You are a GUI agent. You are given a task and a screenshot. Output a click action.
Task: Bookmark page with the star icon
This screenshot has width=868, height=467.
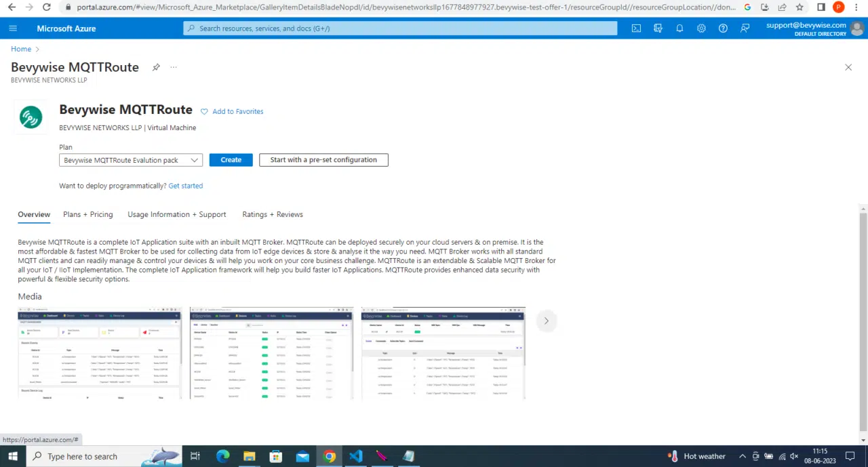[800, 7]
